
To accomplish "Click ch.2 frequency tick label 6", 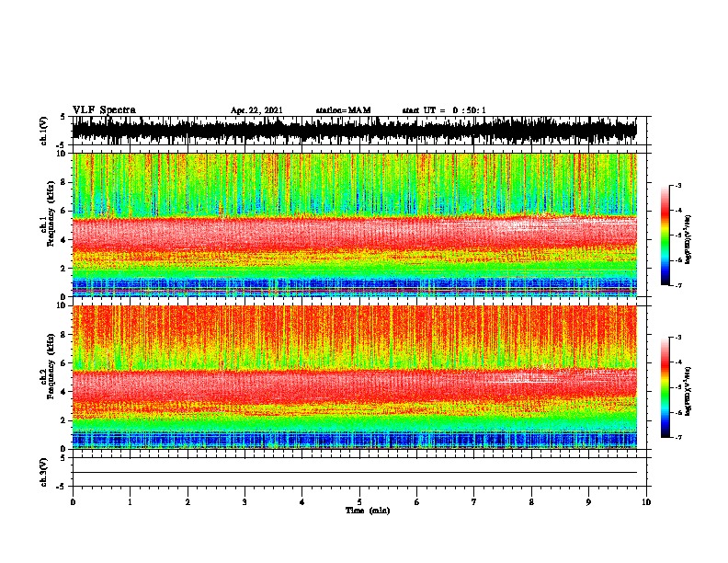I will click(64, 363).
